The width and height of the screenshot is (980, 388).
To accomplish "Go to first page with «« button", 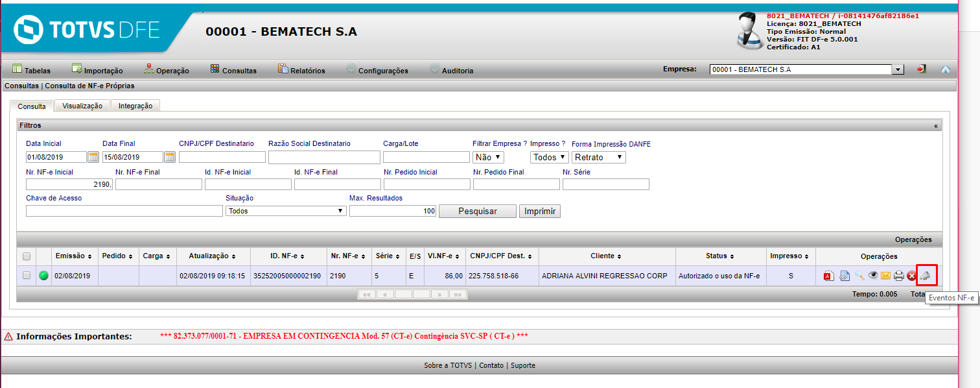I will tap(367, 294).
